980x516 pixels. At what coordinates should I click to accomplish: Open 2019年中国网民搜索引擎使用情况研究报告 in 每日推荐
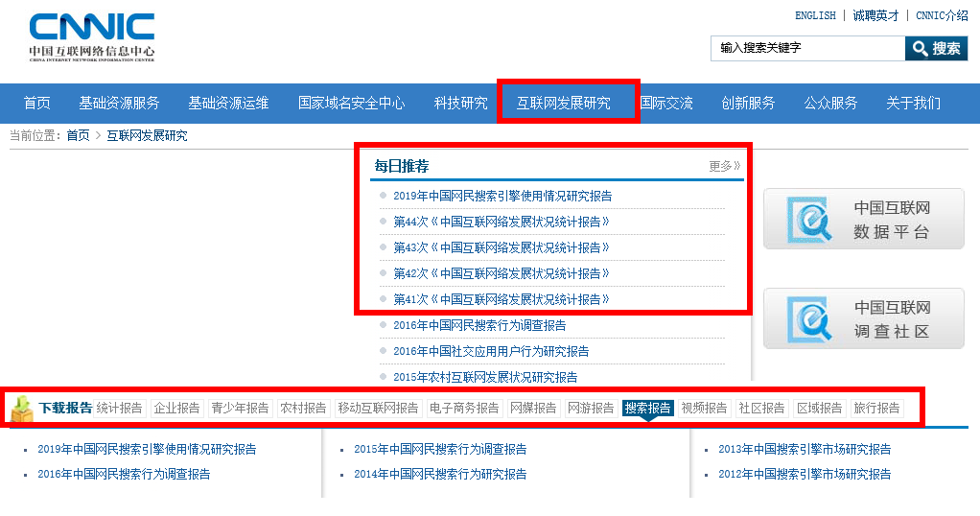tap(502, 196)
